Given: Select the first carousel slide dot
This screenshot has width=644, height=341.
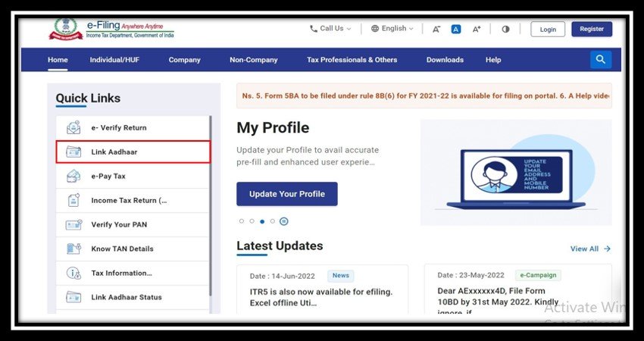Looking at the screenshot, I should 242,221.
